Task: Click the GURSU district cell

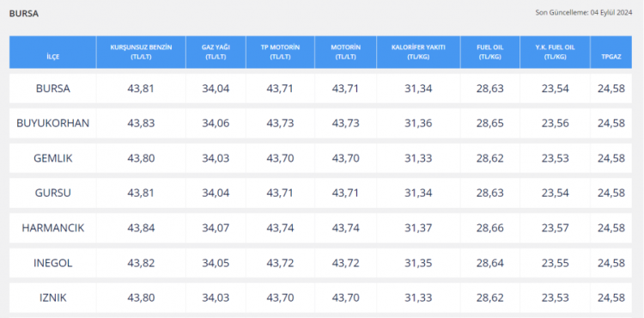Action: point(53,193)
